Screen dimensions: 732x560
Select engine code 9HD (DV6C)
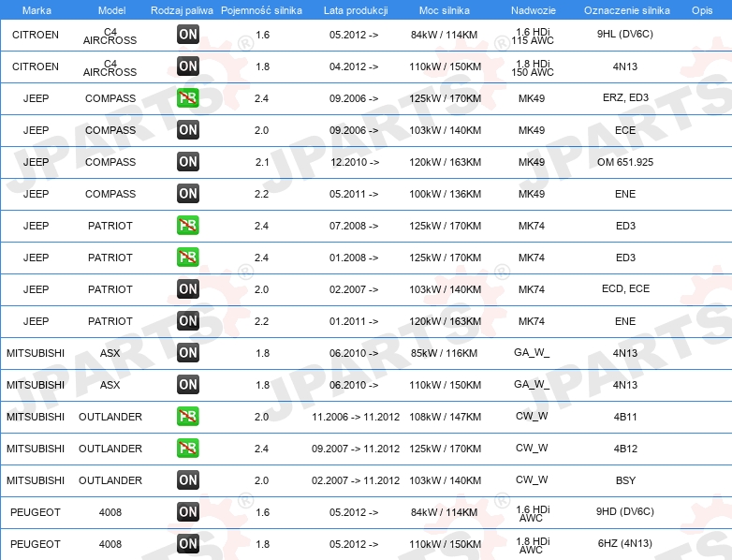click(x=625, y=511)
